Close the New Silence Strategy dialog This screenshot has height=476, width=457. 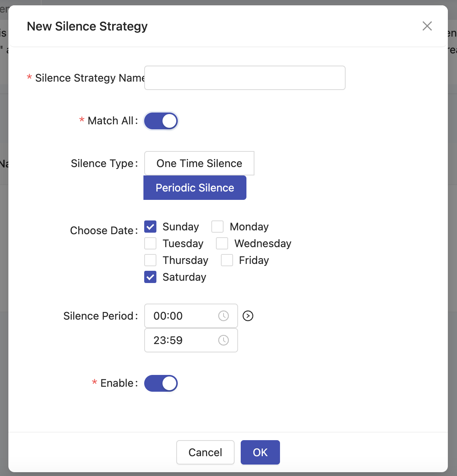coord(427,26)
